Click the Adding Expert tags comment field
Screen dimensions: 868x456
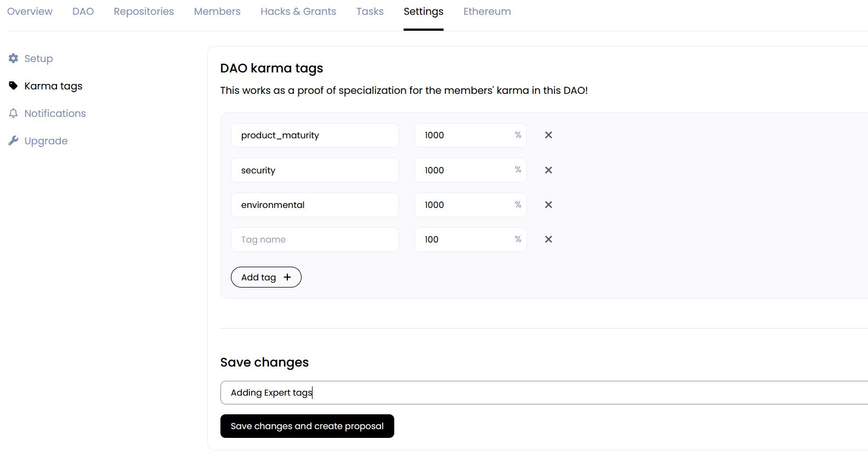[x=543, y=392]
